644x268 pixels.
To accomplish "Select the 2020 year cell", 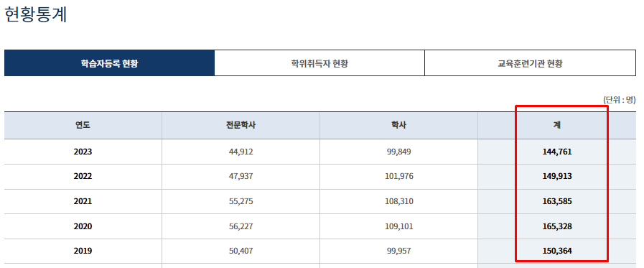I will [83, 226].
